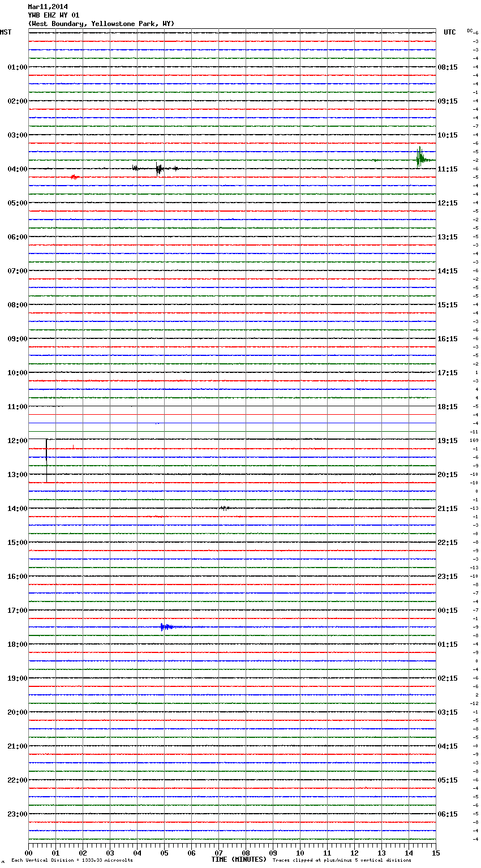Click the West Boundary, Yellowstone Park station name
This screenshot has width=481, height=868.
point(101,24)
